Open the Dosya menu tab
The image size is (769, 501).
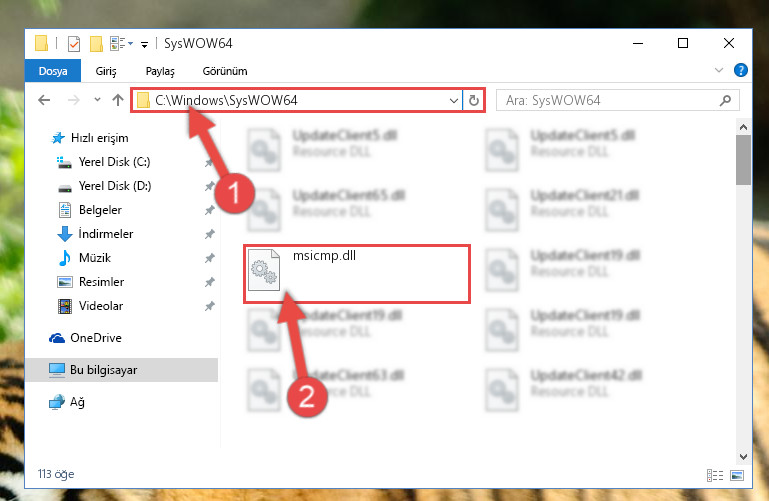pyautogui.click(x=53, y=71)
